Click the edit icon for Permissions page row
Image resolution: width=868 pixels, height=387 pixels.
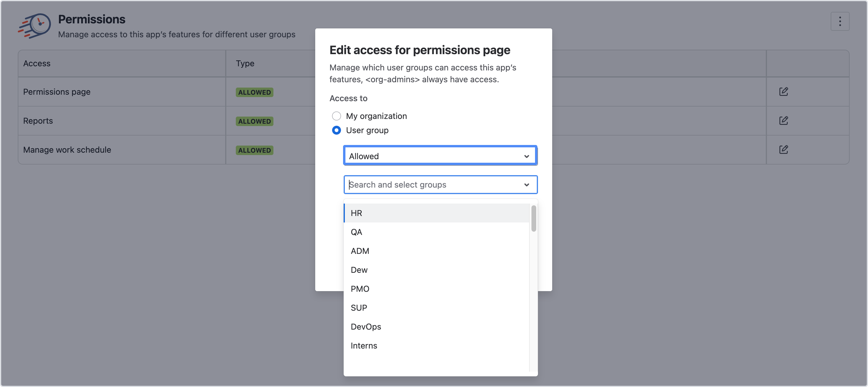(784, 91)
